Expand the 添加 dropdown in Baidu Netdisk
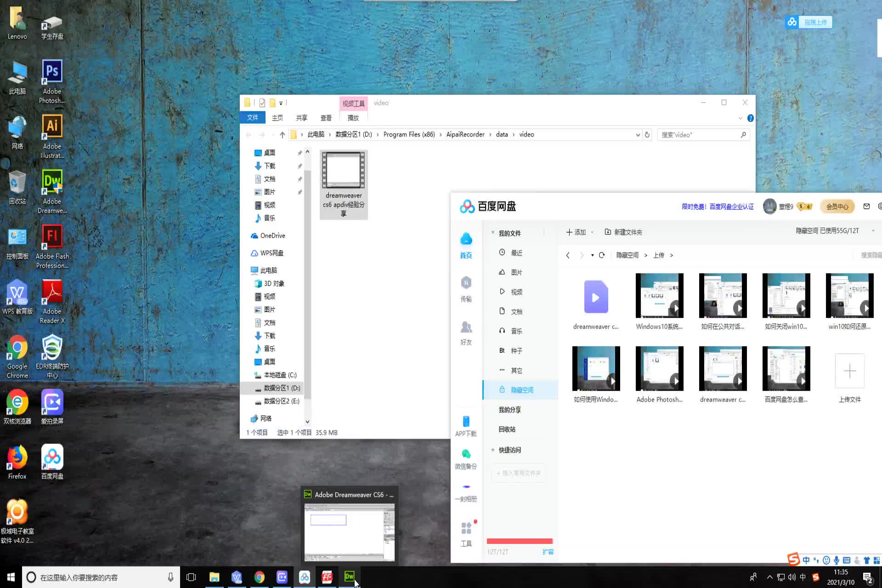The width and height of the screenshot is (882, 588). [x=592, y=232]
